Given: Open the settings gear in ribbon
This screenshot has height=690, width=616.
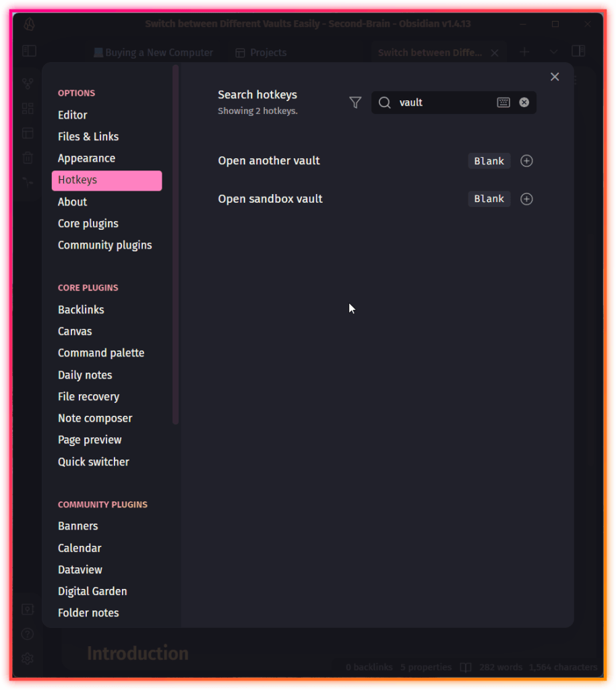Looking at the screenshot, I should [27, 659].
